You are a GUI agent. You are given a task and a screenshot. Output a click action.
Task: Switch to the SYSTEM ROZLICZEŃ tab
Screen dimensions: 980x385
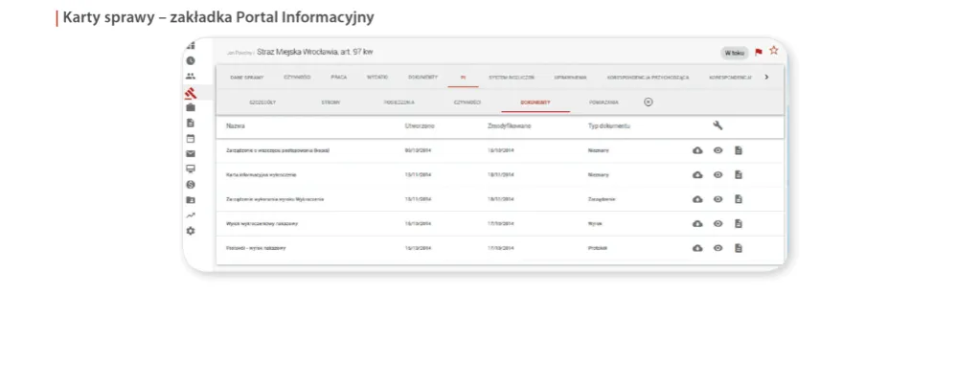click(512, 78)
